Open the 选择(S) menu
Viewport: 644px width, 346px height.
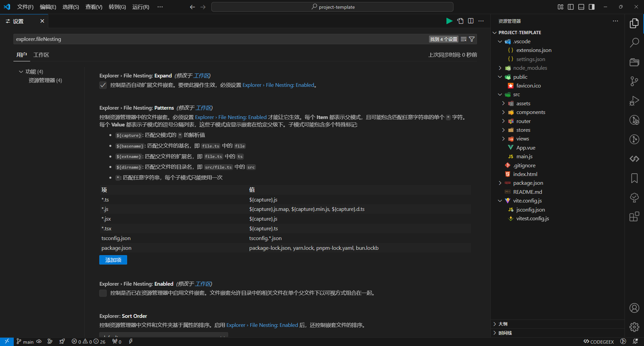(71, 7)
